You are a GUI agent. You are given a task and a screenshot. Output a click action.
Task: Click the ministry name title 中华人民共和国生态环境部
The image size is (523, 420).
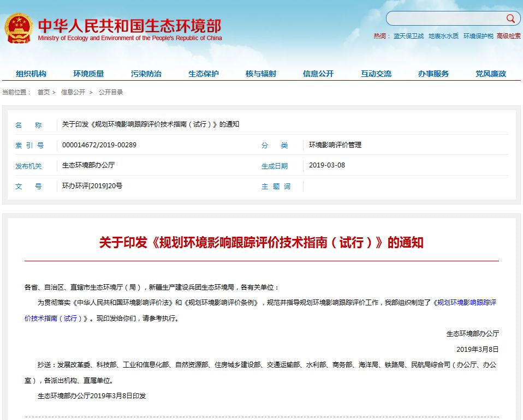click(129, 25)
